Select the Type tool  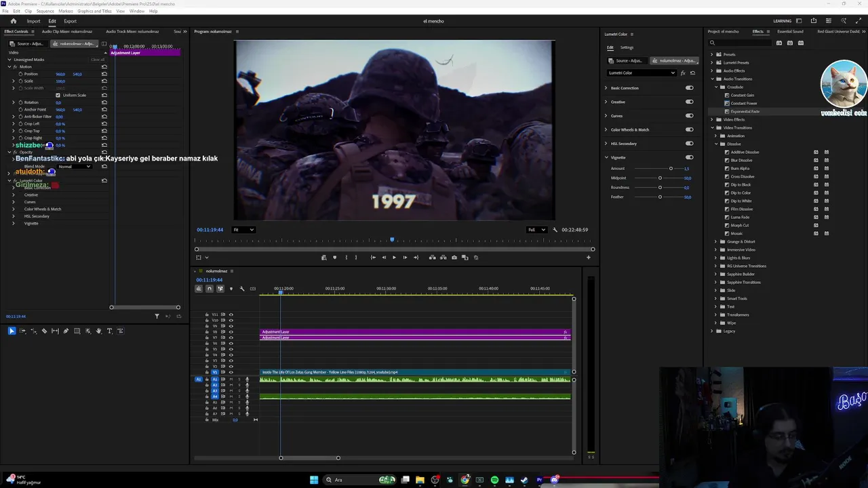click(109, 331)
